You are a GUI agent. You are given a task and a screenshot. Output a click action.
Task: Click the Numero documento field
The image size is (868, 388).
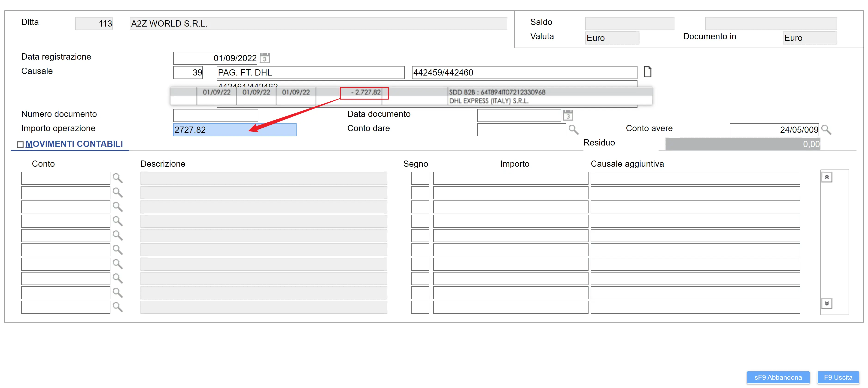click(215, 115)
